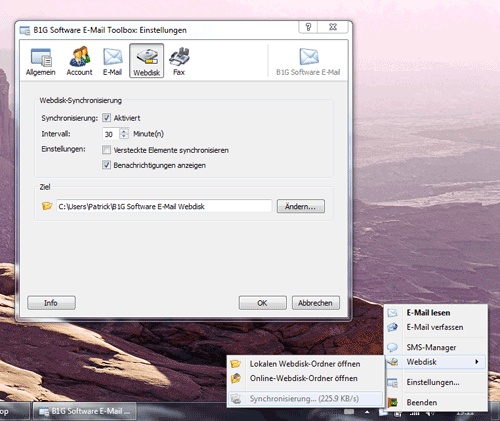Viewport: 500px width, 421px height.
Task: Choose Beenden from tray menu
Action: tap(436, 402)
